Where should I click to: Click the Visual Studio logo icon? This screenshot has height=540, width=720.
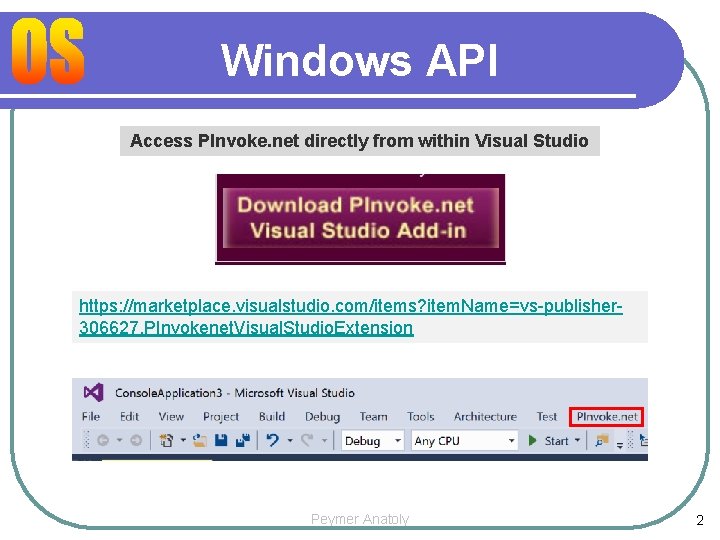pos(93,392)
